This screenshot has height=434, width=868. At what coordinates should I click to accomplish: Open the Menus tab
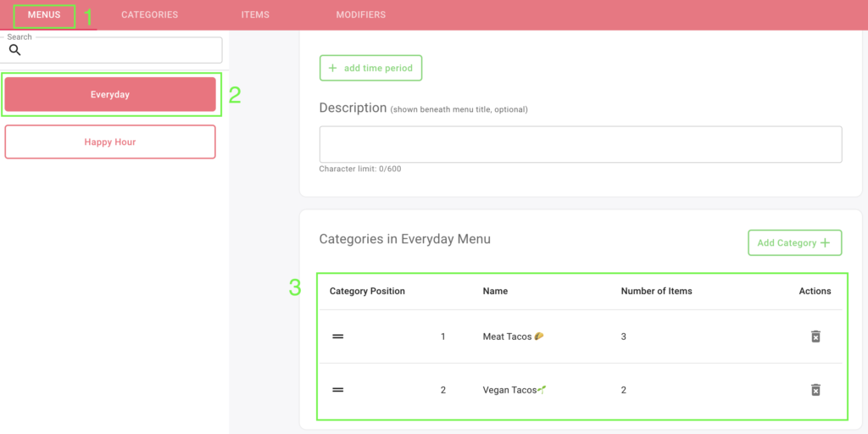[x=44, y=15]
